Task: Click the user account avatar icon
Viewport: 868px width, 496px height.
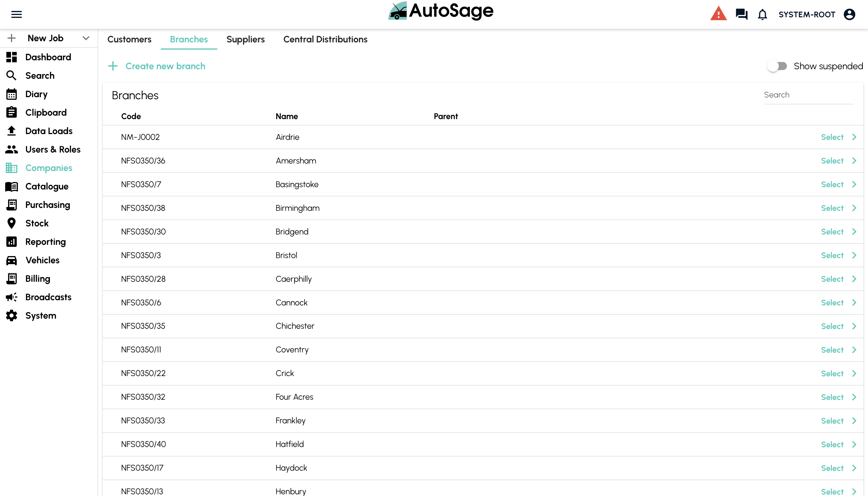Action: 849,14
